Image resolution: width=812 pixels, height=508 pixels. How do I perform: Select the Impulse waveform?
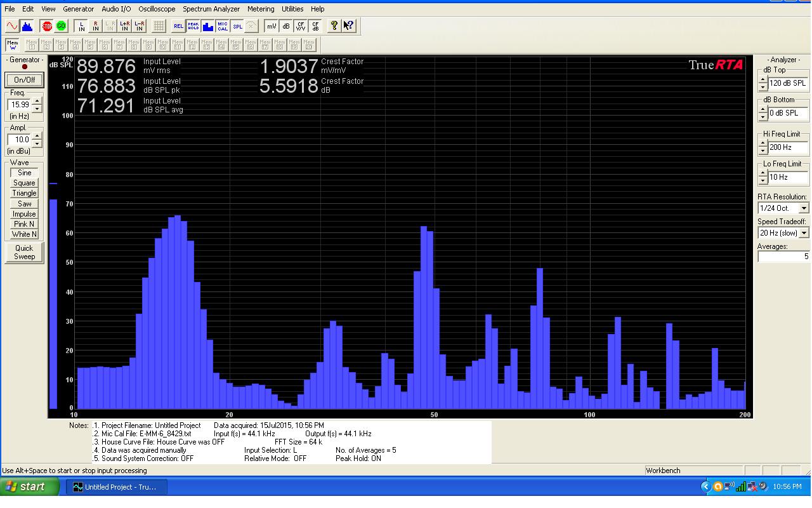pos(24,214)
